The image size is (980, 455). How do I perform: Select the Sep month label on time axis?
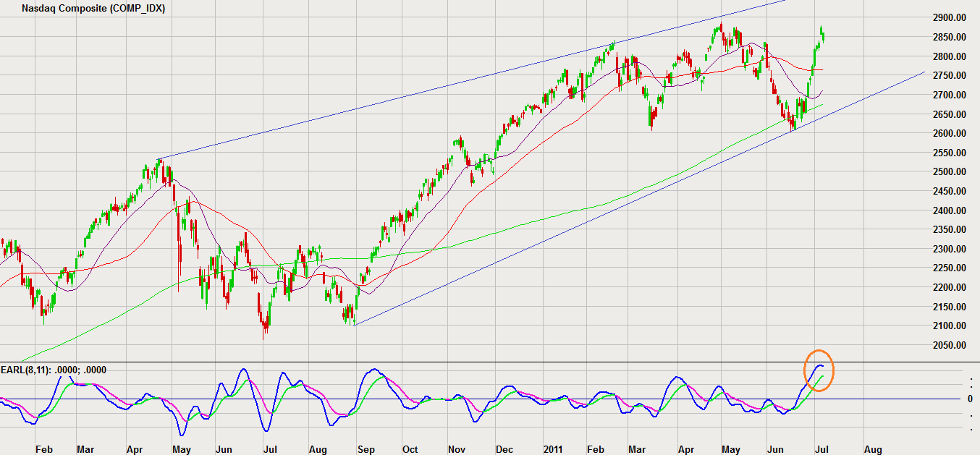click(x=366, y=449)
